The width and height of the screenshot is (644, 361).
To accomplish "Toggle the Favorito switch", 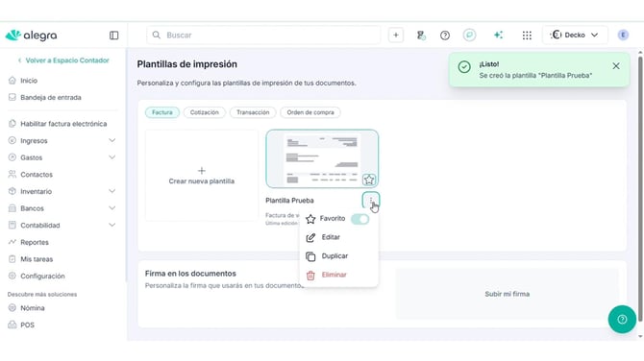I will click(x=360, y=219).
